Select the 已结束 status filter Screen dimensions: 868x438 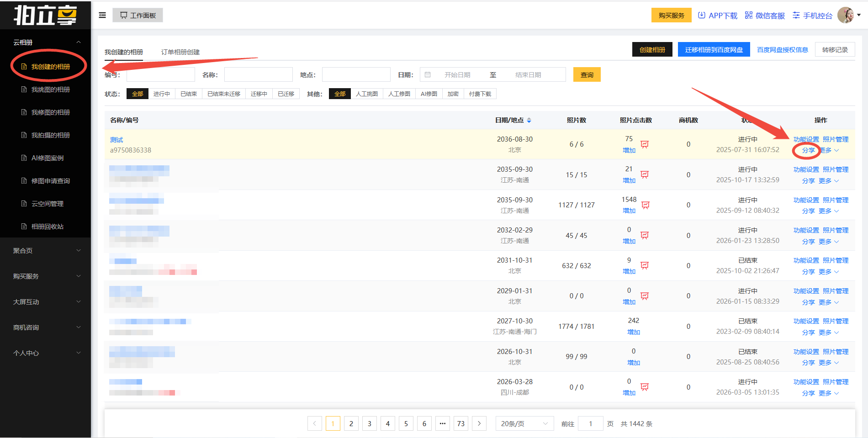(x=188, y=94)
